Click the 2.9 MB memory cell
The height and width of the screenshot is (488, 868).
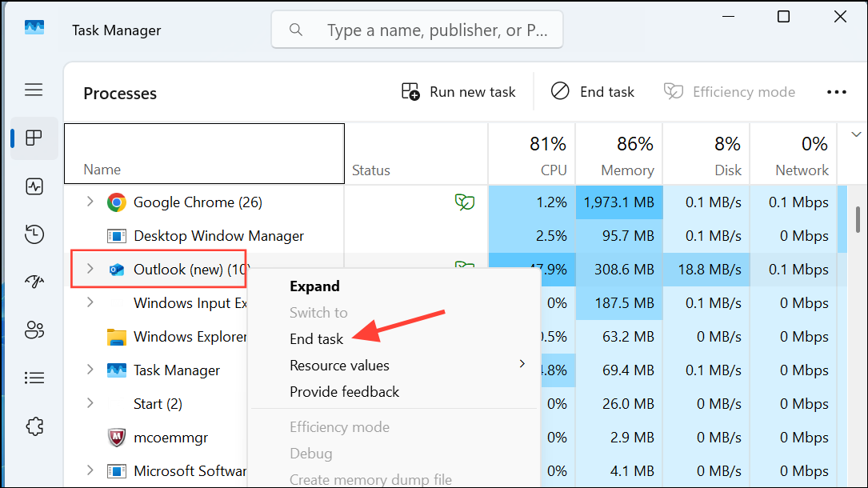pos(619,438)
